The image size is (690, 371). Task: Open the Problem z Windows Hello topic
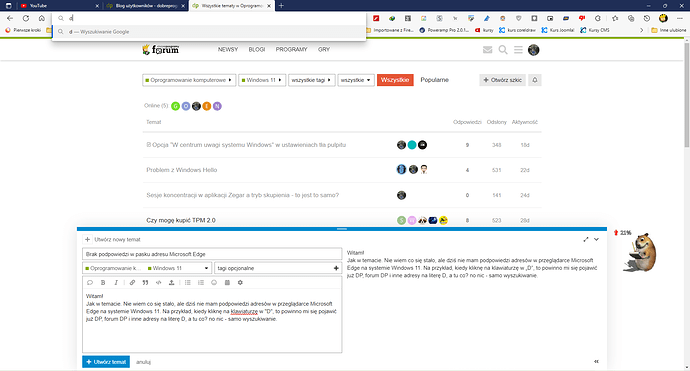click(x=182, y=170)
